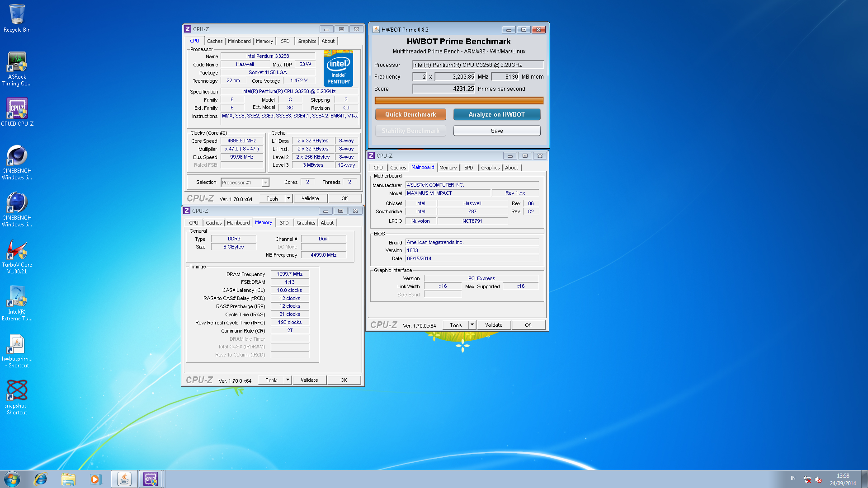868x488 pixels.
Task: Switch to CPU-Z taskbar button
Action: 151,479
